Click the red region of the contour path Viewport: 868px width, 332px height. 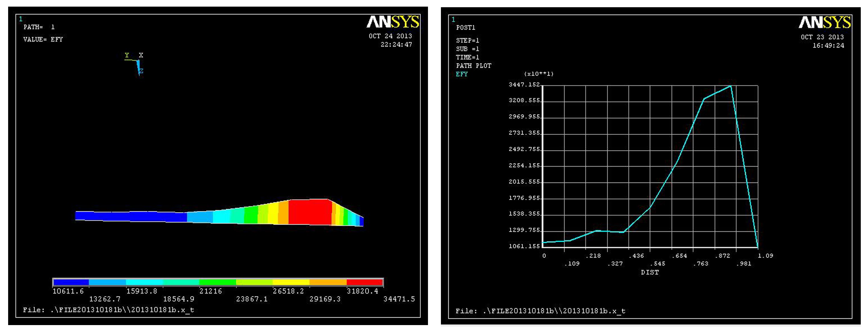[310, 212]
